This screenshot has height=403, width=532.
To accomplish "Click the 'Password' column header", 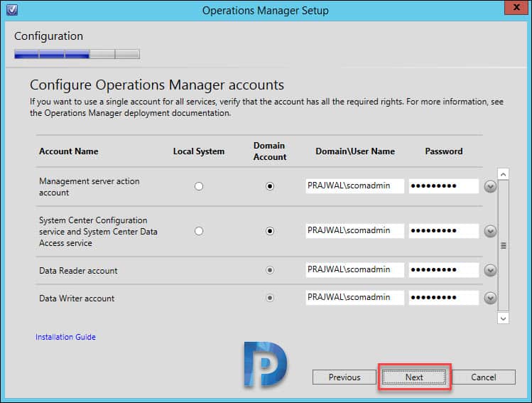I will (444, 151).
